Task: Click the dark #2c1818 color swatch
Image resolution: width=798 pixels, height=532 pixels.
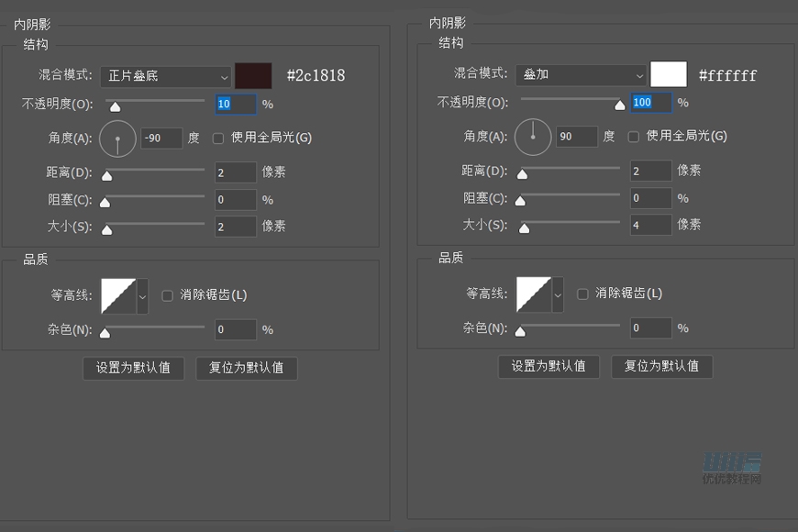Action: [253, 76]
